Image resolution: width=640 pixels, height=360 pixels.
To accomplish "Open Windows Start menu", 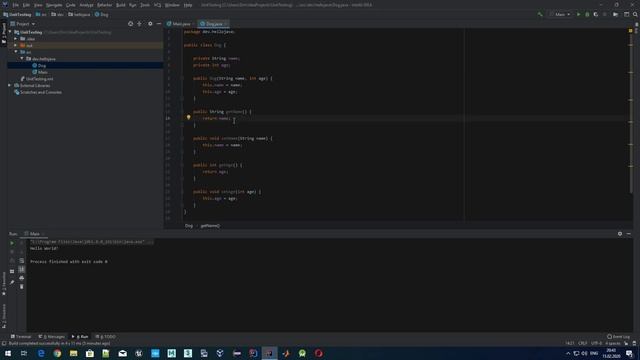I will [8, 353].
